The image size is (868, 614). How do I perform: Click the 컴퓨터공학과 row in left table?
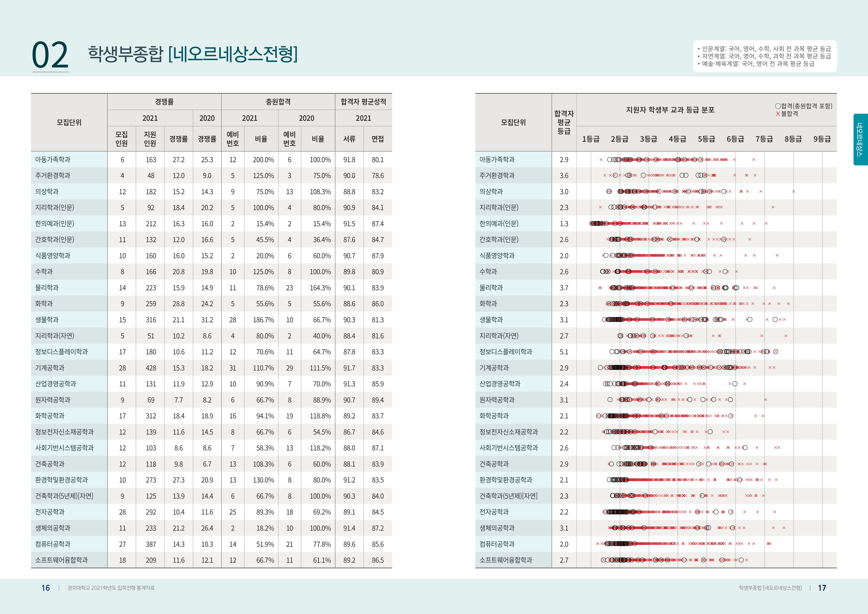click(53, 544)
